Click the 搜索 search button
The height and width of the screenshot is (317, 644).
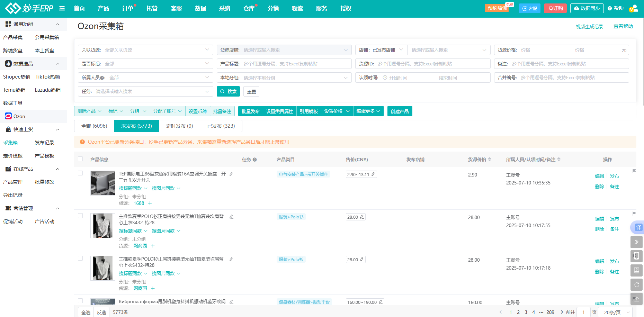[228, 91]
